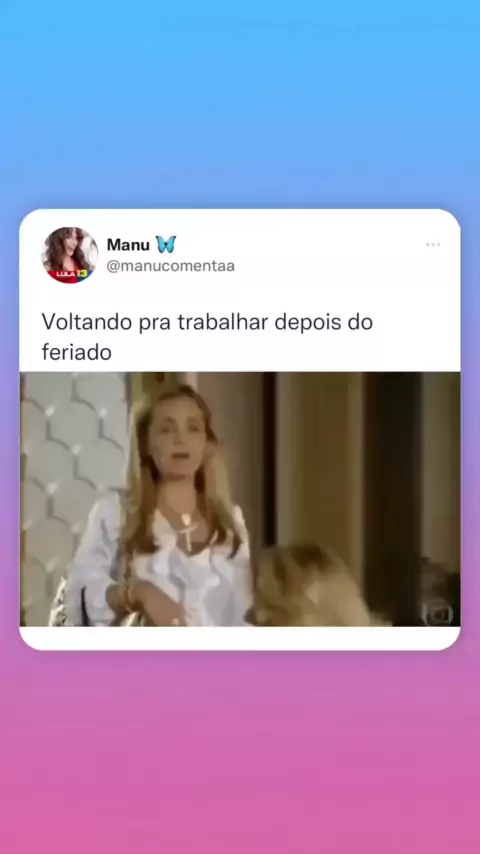The height and width of the screenshot is (854, 480).
Task: Play the embedded video clip
Action: click(x=240, y=499)
